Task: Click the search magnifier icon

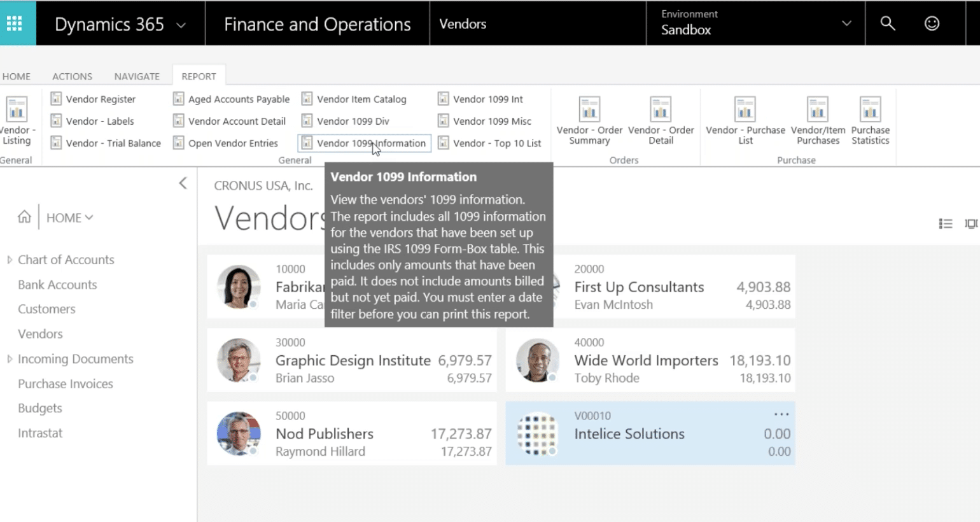Action: [x=887, y=24]
